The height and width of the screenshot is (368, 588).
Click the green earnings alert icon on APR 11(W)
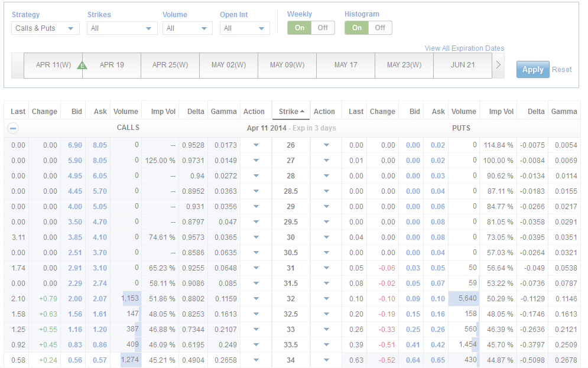coord(82,65)
